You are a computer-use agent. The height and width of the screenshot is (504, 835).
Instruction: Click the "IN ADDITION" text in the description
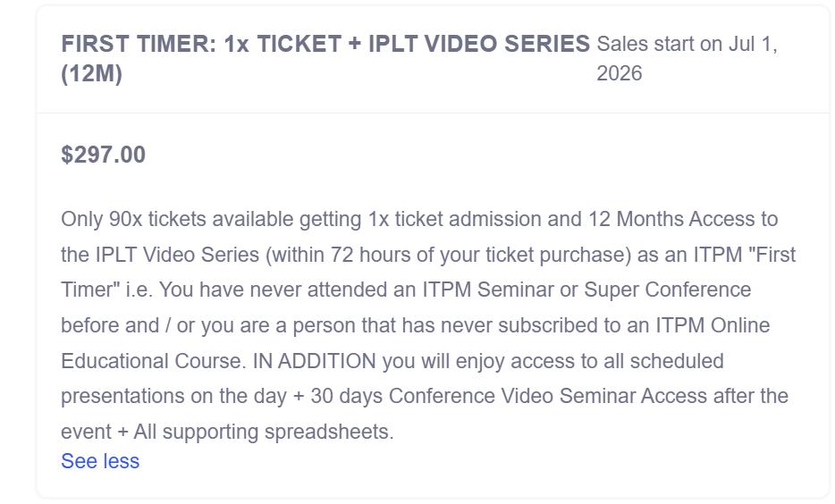click(315, 361)
